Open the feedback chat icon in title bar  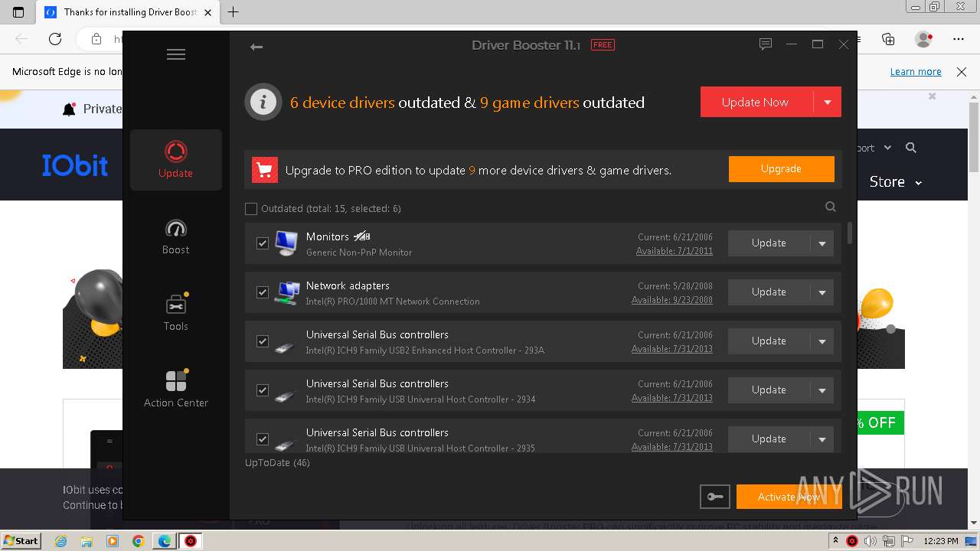point(765,44)
